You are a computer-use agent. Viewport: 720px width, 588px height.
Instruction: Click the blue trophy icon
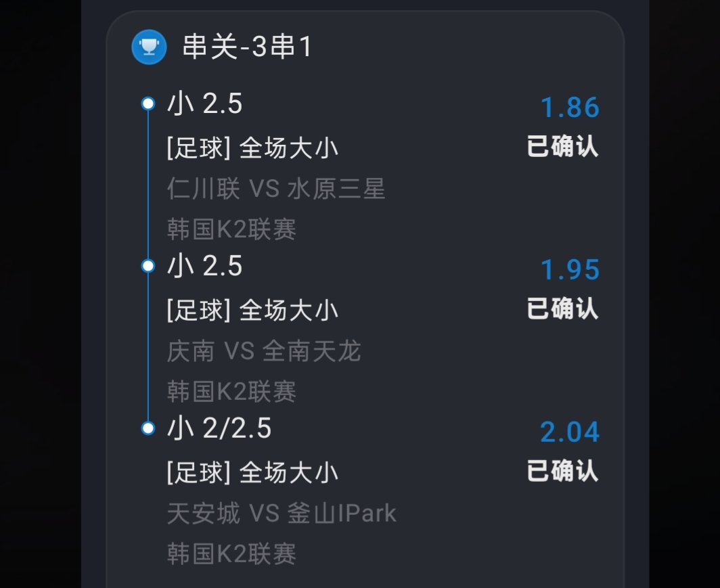(149, 47)
